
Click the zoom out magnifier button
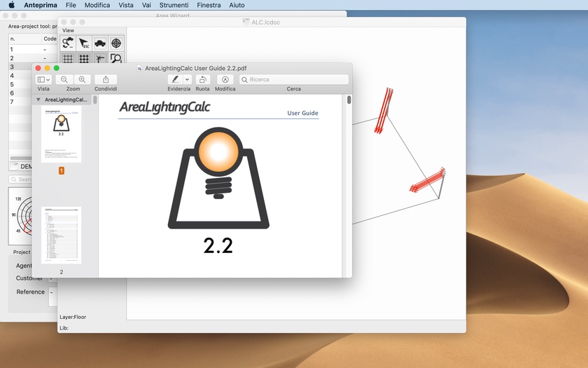click(x=64, y=80)
